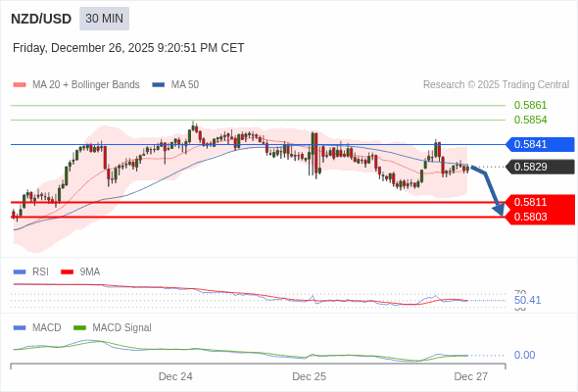Click the 0.5854 resistance level label
The height and width of the screenshot is (392, 578).
[x=530, y=120]
